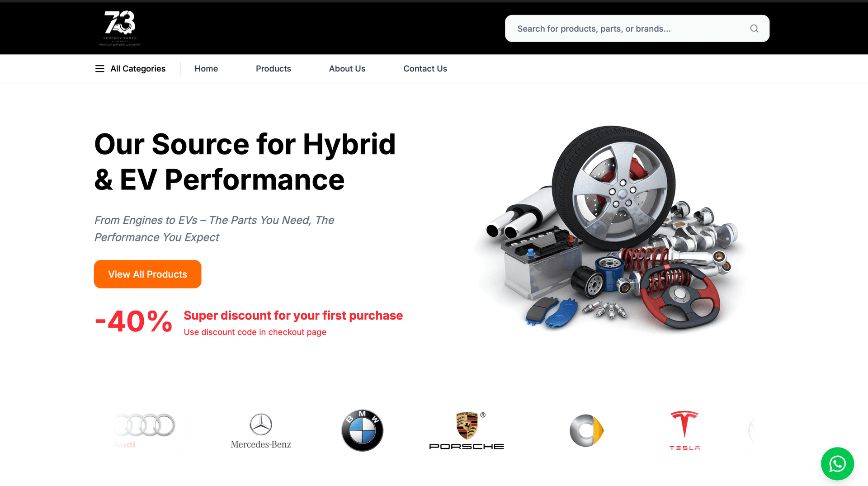
Task: Open the Contact Us page
Action: pos(425,69)
